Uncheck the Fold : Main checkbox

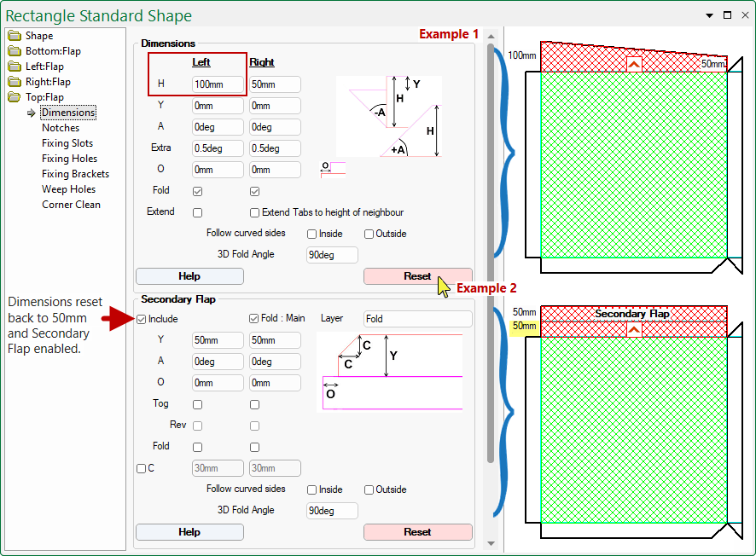[253, 318]
